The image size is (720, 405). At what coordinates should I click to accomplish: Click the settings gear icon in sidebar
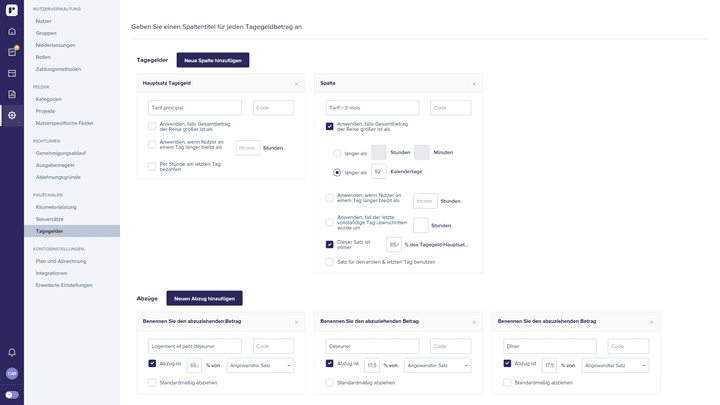[x=12, y=115]
